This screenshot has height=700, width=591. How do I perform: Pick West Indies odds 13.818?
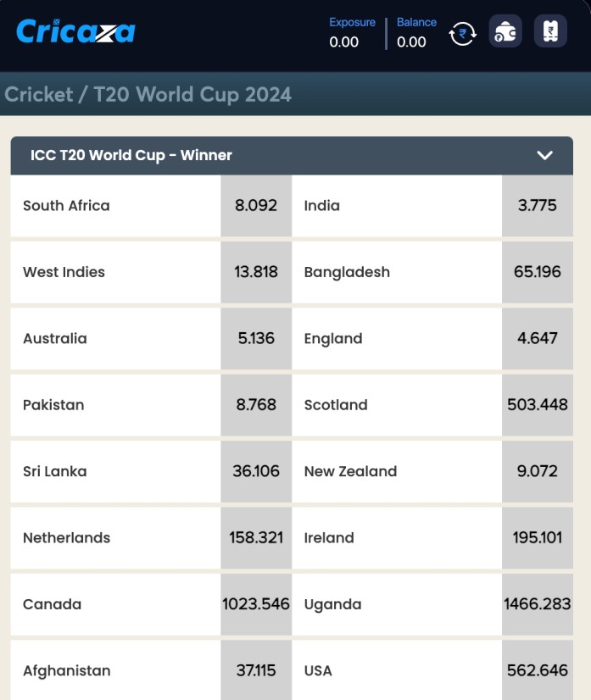click(256, 272)
